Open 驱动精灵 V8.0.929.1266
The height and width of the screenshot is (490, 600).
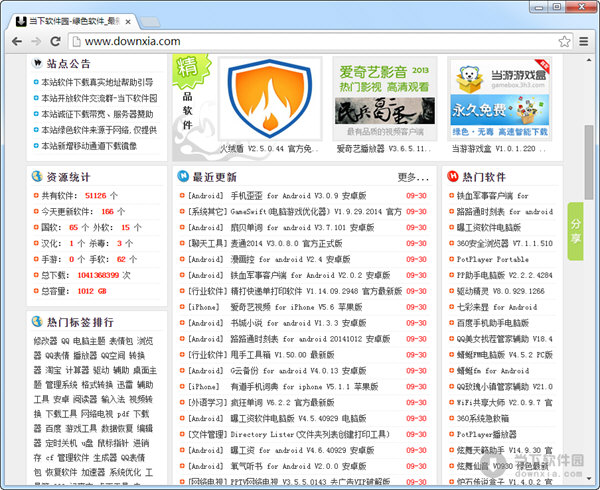click(x=501, y=291)
